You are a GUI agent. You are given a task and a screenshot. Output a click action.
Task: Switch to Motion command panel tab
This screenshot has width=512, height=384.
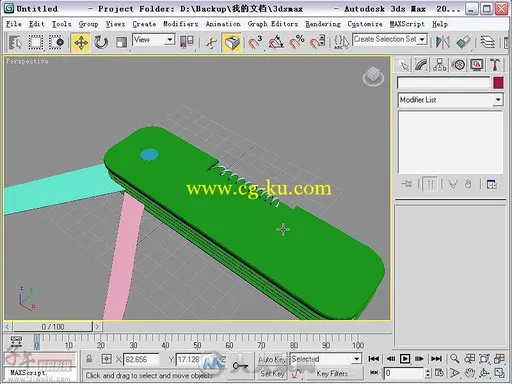click(459, 65)
